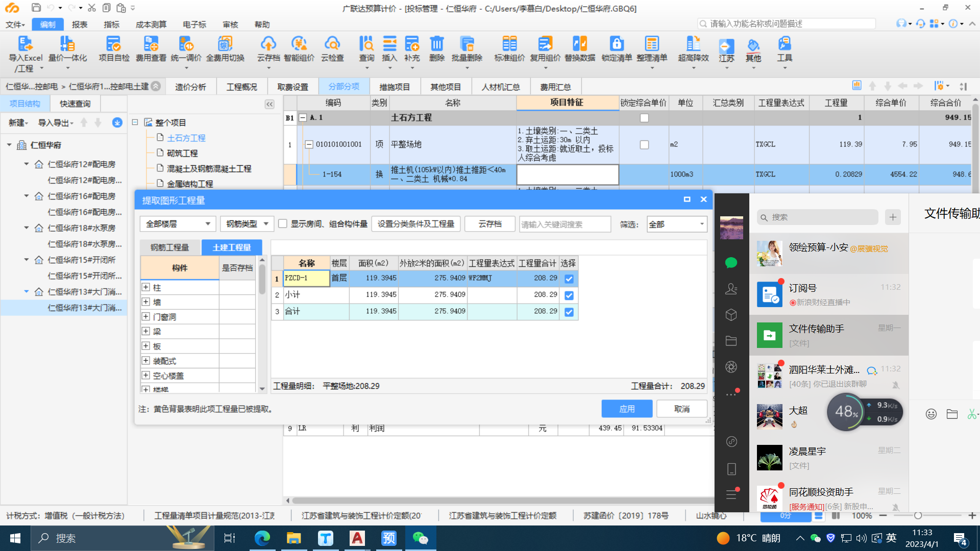Open the 筛选 全部 combo box

[x=677, y=224]
